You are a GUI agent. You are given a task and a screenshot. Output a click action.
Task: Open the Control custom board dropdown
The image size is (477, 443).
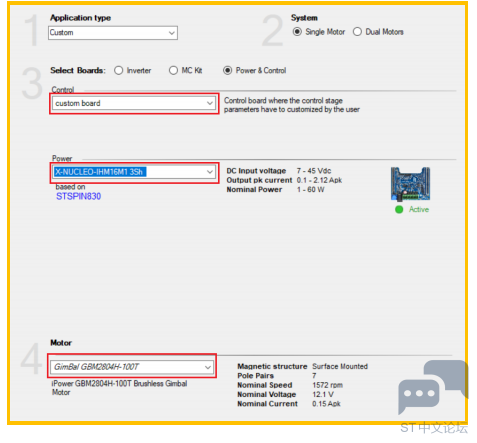(134, 103)
